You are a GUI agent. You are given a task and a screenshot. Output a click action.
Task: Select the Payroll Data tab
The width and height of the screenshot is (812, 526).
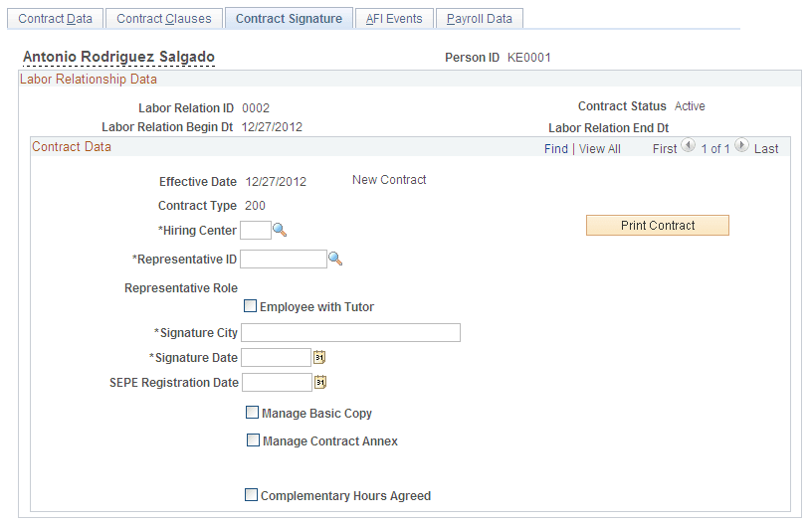point(480,19)
